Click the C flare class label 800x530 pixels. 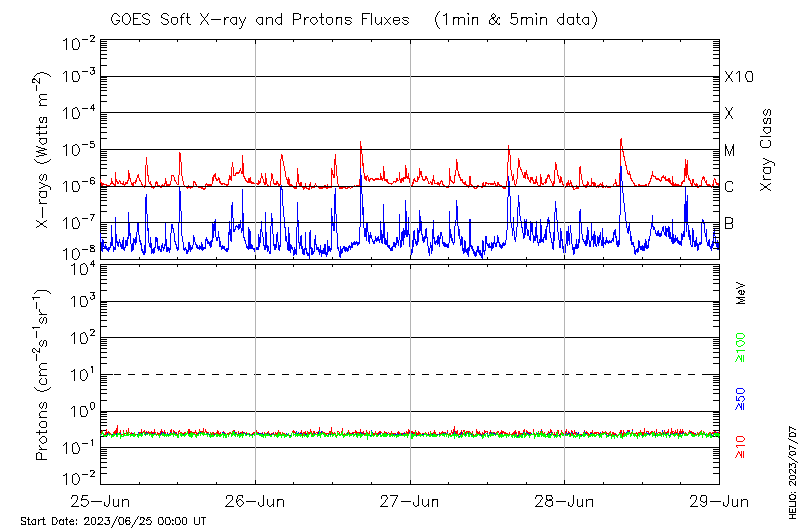730,187
